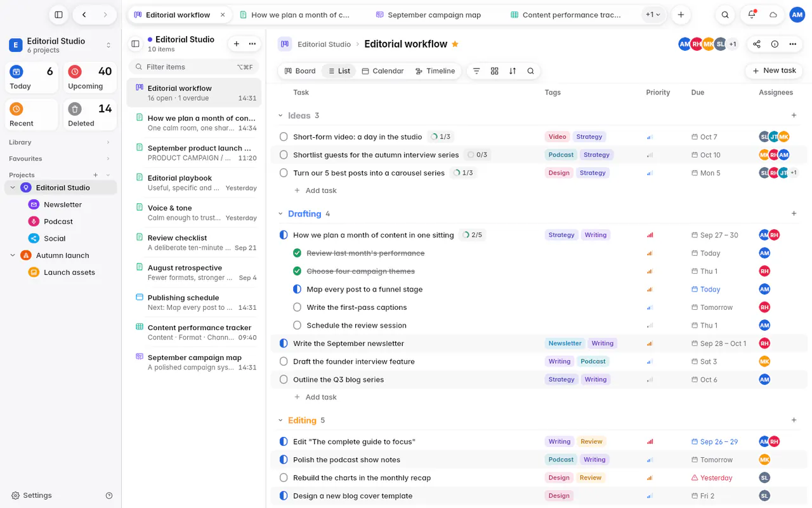Viewport: 812px width, 508px height.
Task: Click the New task button
Action: tap(774, 70)
